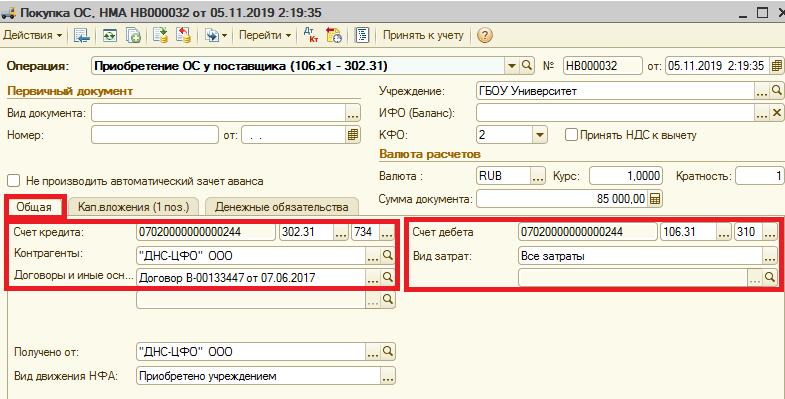Screen dimensions: 785x399
Task: Click the Вид затрат field Все затраты
Action: (x=640, y=256)
